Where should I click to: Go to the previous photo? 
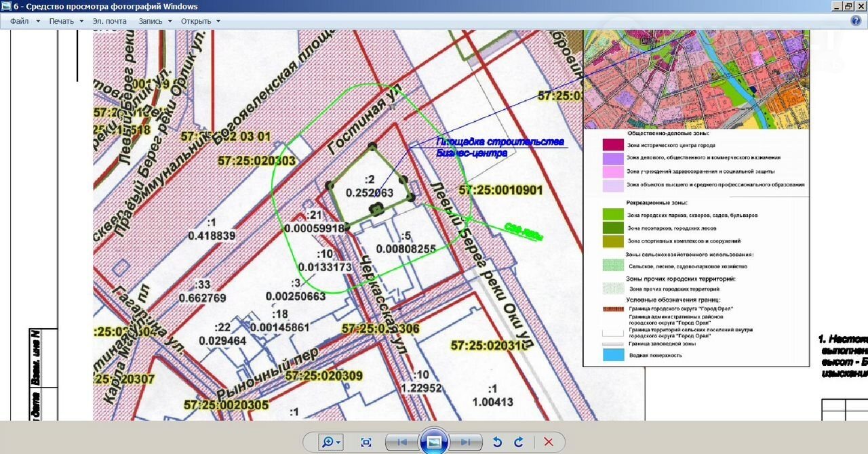coord(402,442)
